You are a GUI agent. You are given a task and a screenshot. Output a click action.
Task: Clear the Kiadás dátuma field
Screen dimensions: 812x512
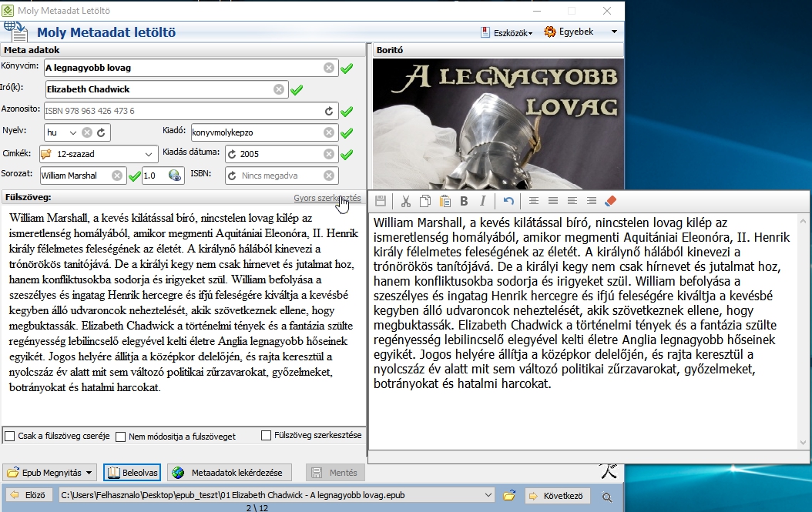point(329,154)
